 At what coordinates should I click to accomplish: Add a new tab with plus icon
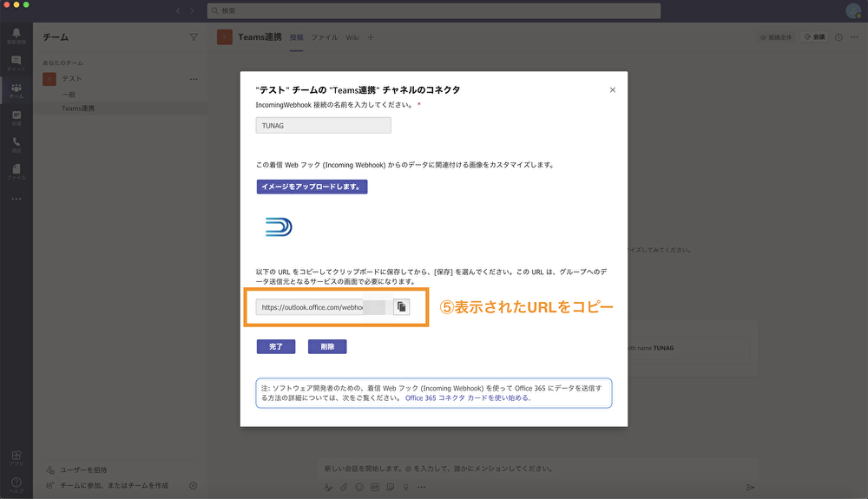(371, 37)
